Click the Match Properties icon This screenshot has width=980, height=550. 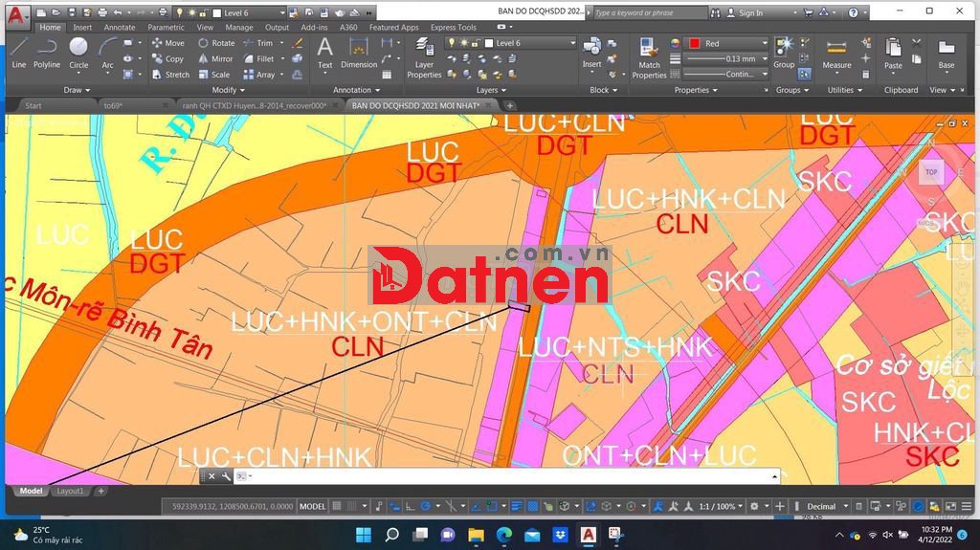pyautogui.click(x=649, y=57)
